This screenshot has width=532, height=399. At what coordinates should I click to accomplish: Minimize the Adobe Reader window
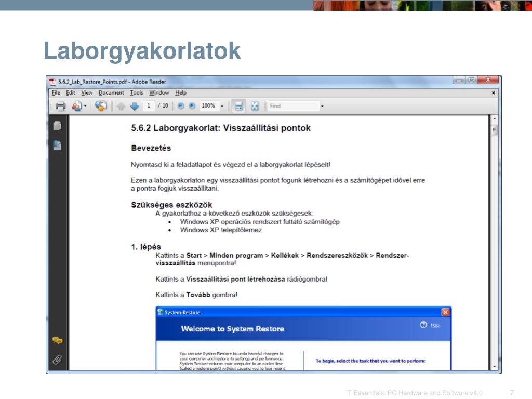pos(459,80)
